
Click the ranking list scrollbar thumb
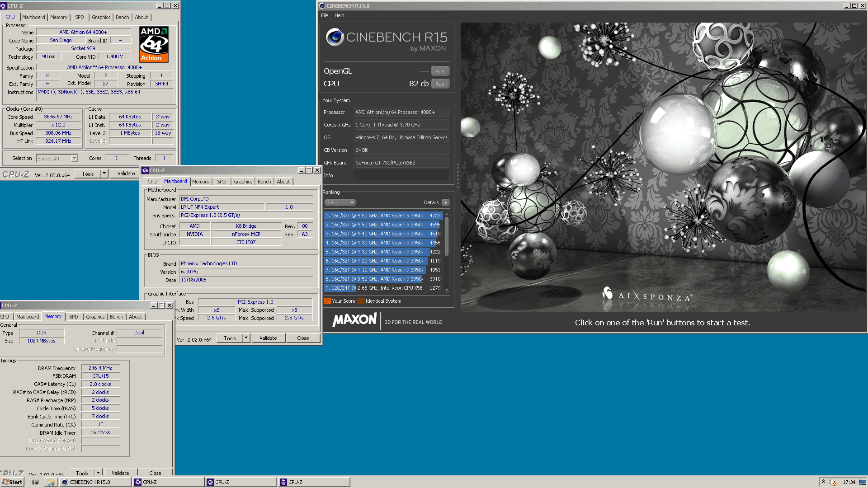447,236
